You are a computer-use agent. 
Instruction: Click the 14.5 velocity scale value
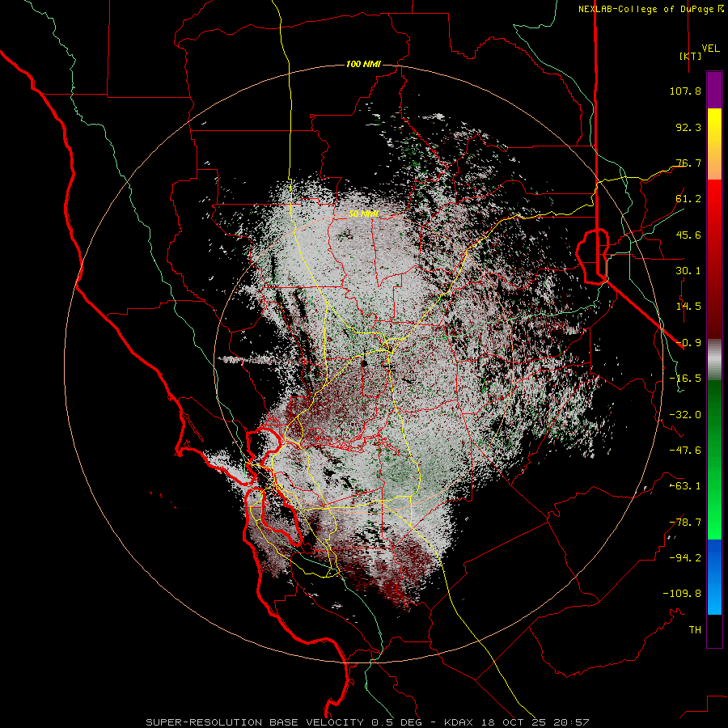click(x=688, y=307)
